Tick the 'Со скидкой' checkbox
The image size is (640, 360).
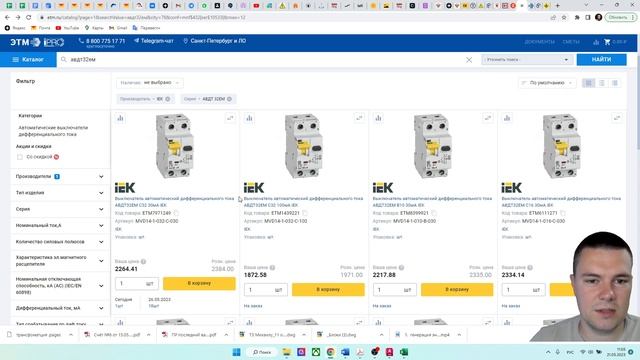(x=20, y=157)
